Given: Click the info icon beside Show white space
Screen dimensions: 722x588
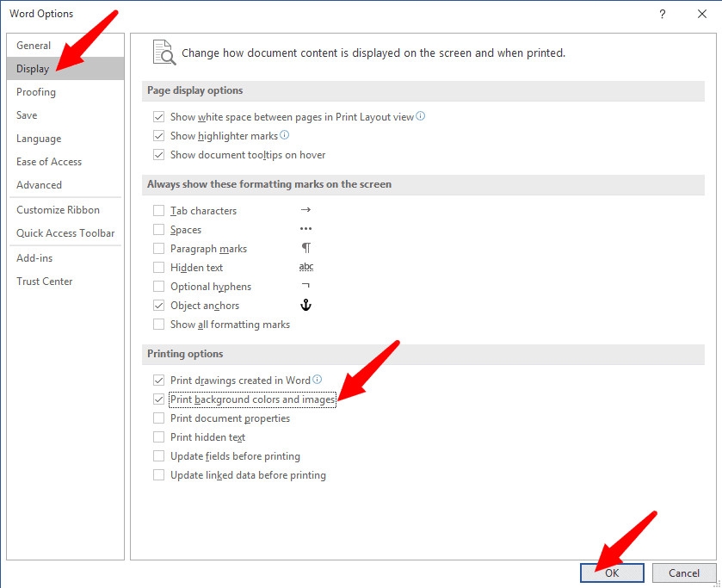Looking at the screenshot, I should click(x=421, y=117).
